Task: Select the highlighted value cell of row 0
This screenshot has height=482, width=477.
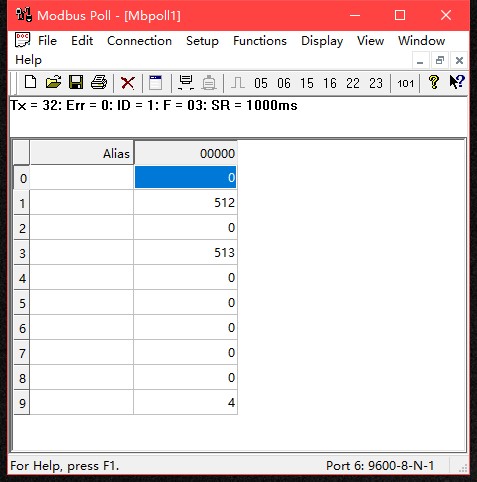Action: (x=186, y=177)
